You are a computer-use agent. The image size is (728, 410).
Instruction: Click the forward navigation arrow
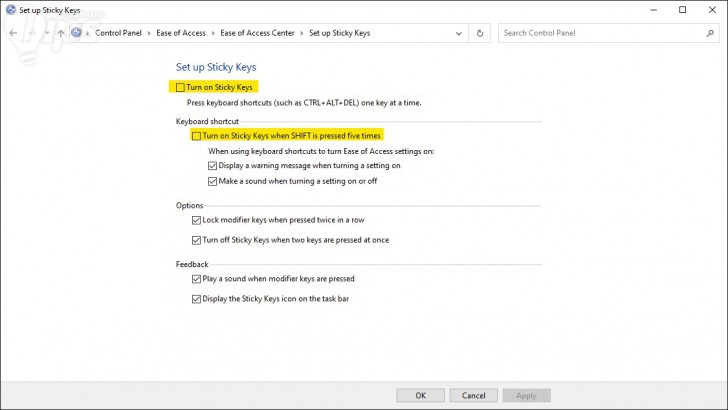coord(32,33)
